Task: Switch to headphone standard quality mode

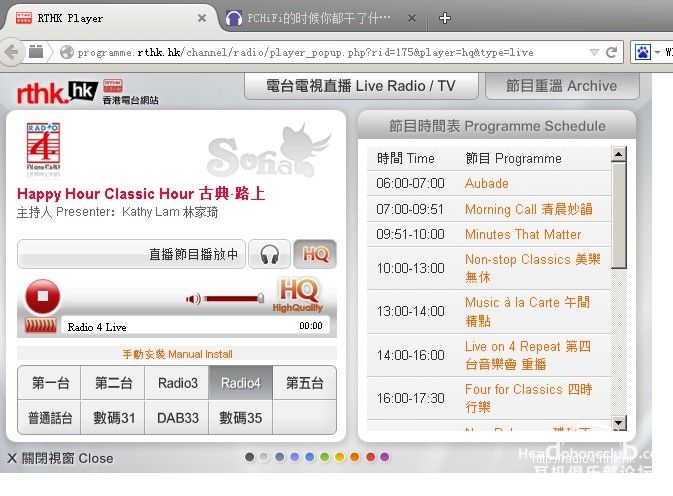Action: click(x=270, y=254)
